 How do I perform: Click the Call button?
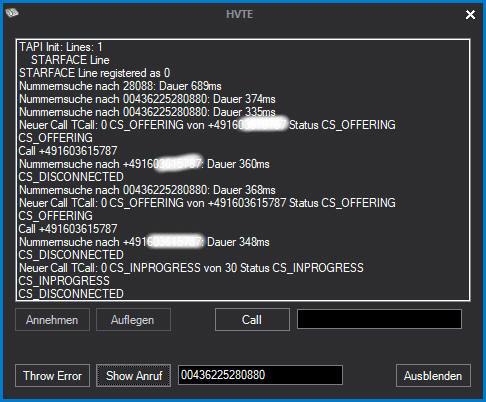click(252, 320)
